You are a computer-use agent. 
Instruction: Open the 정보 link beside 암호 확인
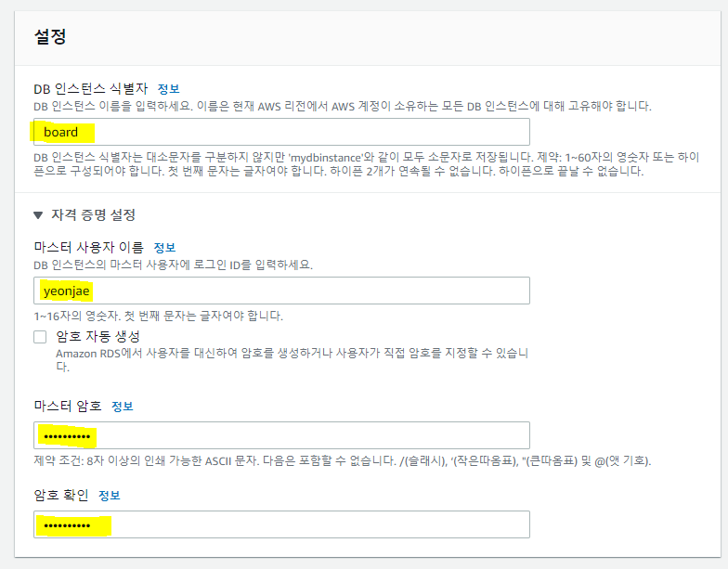coord(110,496)
